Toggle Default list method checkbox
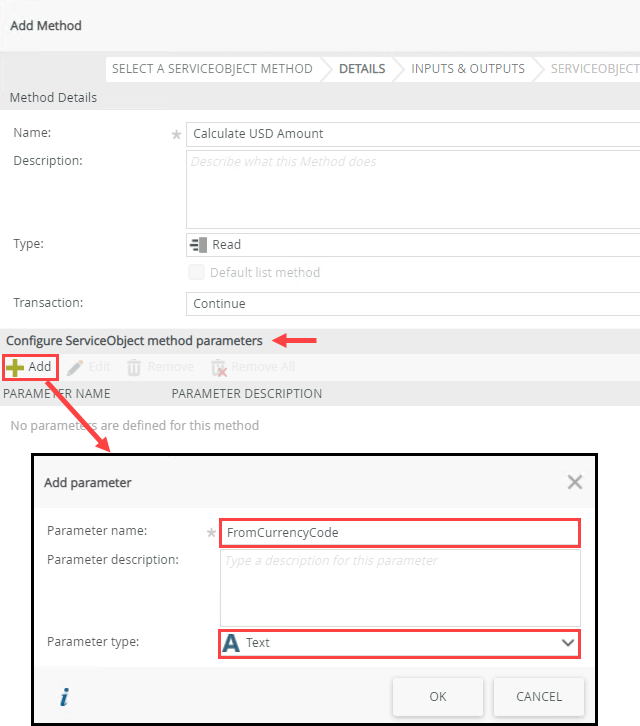This screenshot has width=640, height=726. (x=196, y=272)
